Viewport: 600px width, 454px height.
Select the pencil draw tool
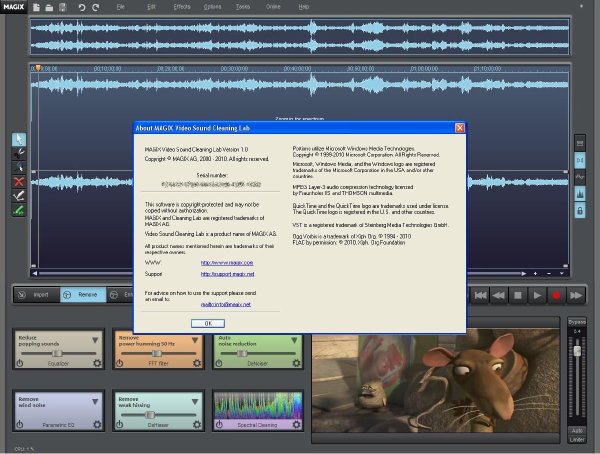tap(19, 196)
